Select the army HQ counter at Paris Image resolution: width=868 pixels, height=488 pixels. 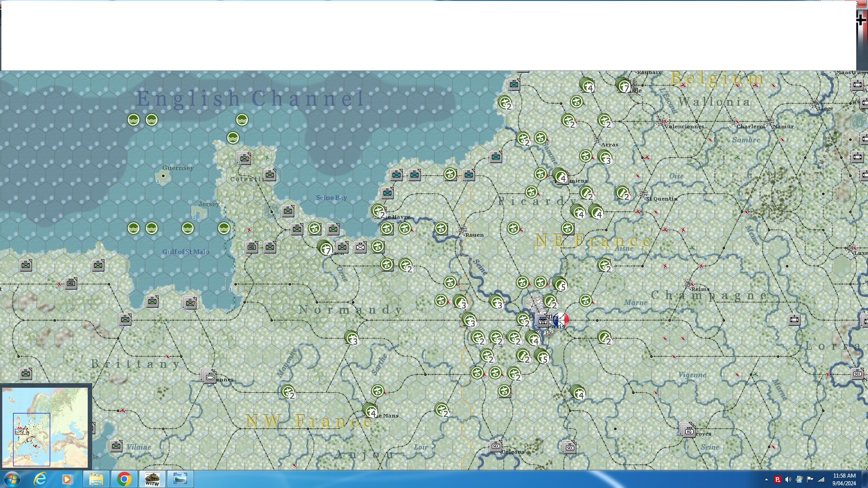(542, 321)
